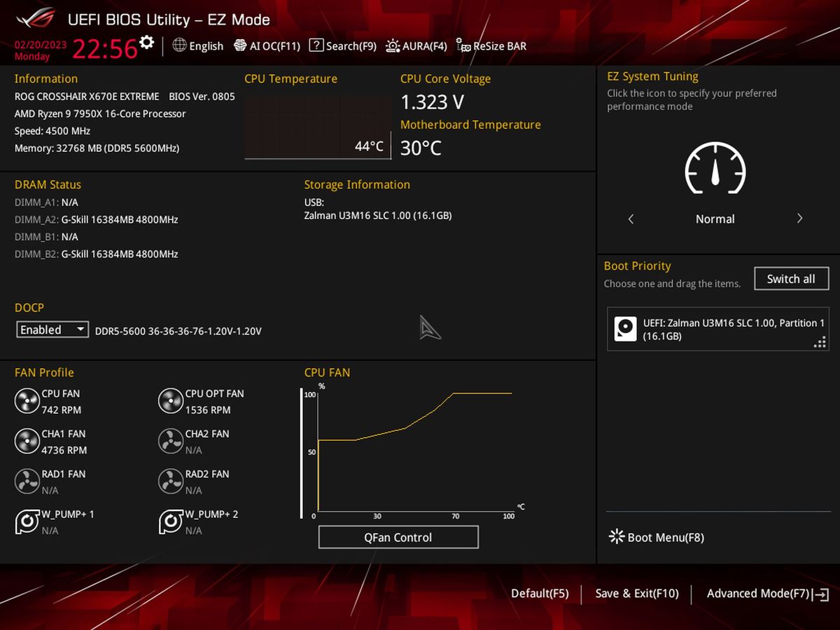
Task: Click the Switch all button
Action: pyautogui.click(x=791, y=279)
